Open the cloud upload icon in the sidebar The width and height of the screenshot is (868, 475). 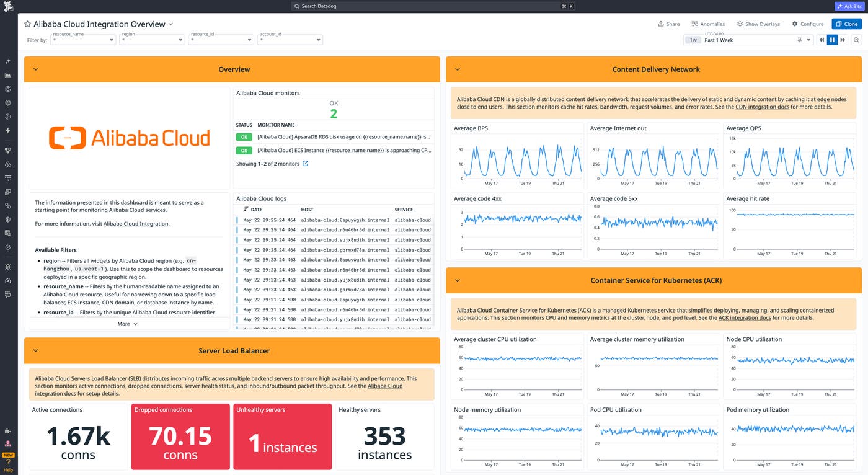pyautogui.click(x=8, y=164)
